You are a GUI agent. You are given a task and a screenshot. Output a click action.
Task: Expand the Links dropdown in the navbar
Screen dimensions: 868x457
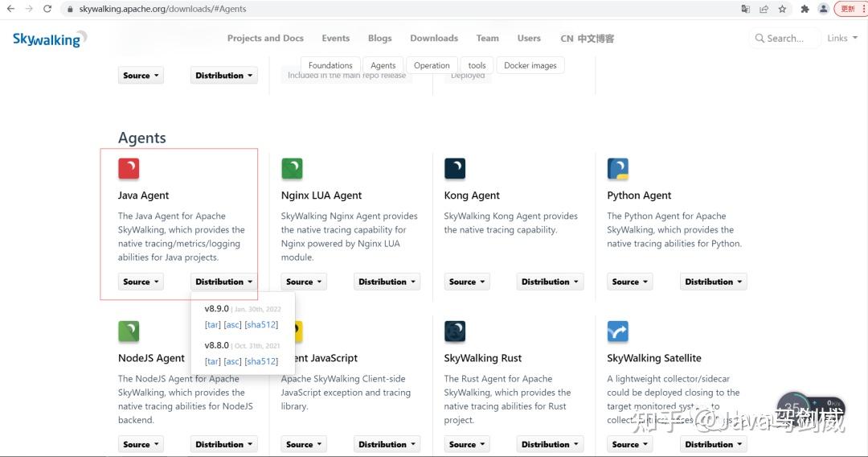click(x=841, y=38)
